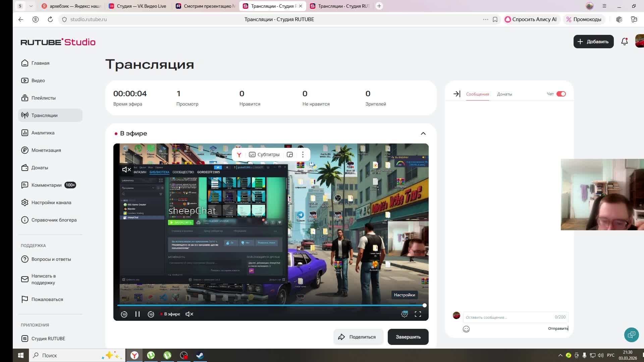Open player quality settings gear
Image resolution: width=644 pixels, height=362 pixels.
405,314
